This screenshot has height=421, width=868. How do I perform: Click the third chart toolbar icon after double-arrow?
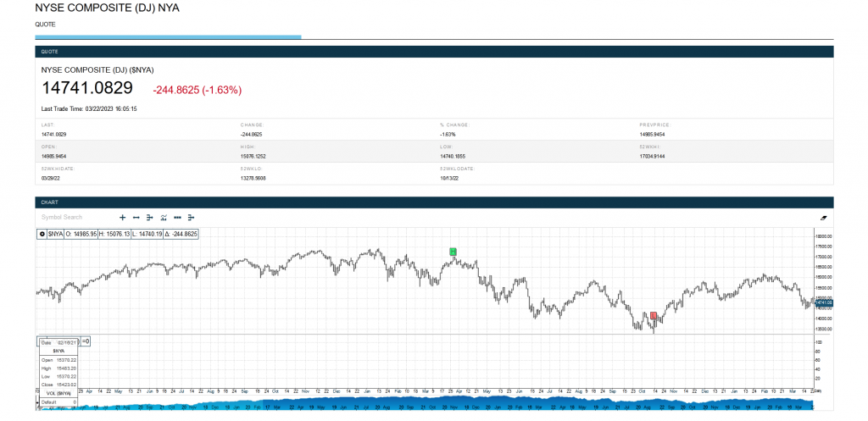pos(150,218)
